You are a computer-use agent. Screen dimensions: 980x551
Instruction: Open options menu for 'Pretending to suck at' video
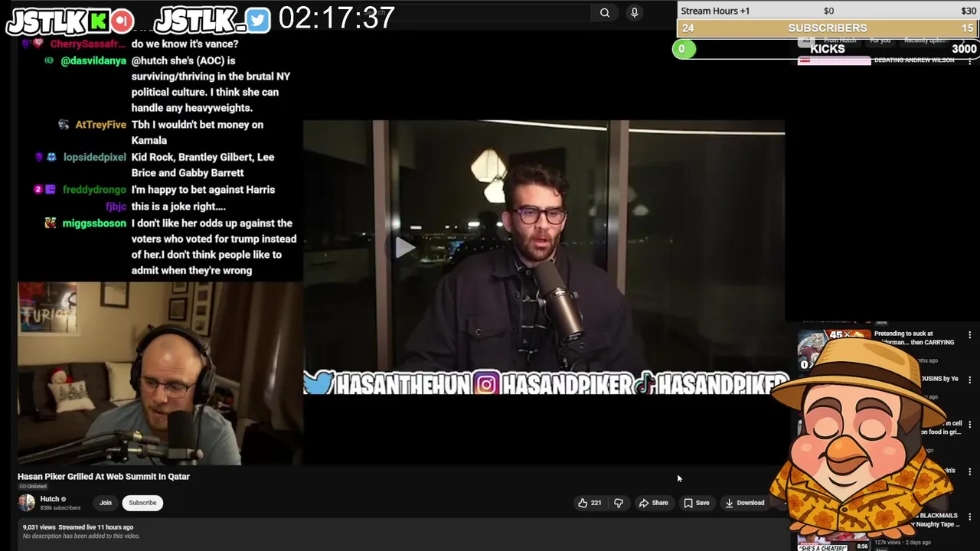pos(969,335)
